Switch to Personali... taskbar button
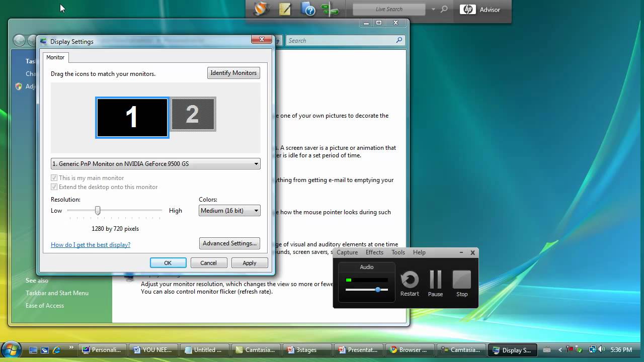This screenshot has width=644, height=362. click(x=103, y=350)
